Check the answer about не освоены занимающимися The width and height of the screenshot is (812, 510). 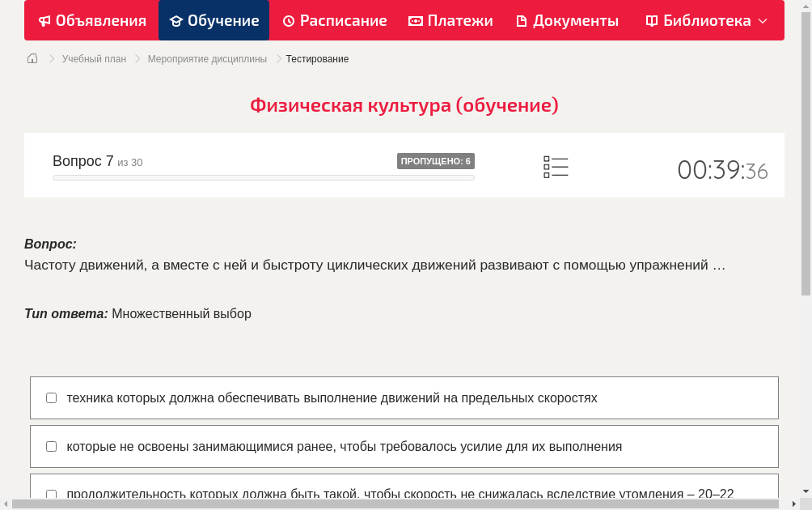pos(51,446)
